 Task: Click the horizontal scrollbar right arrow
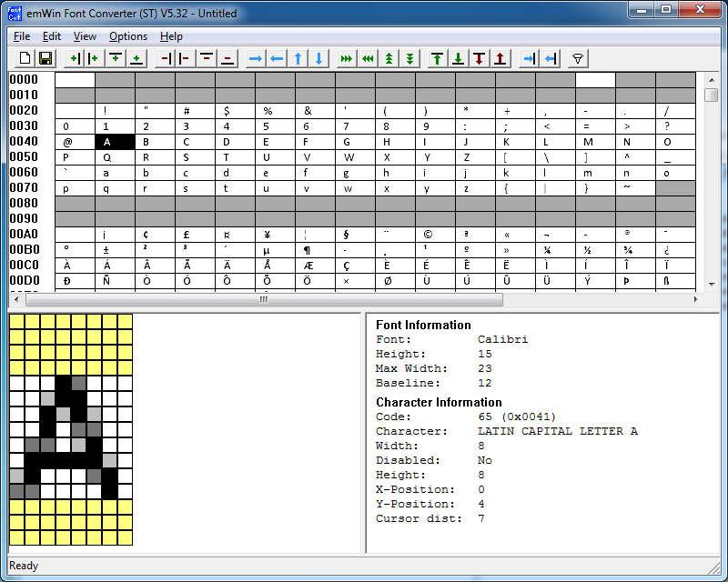pyautogui.click(x=695, y=299)
